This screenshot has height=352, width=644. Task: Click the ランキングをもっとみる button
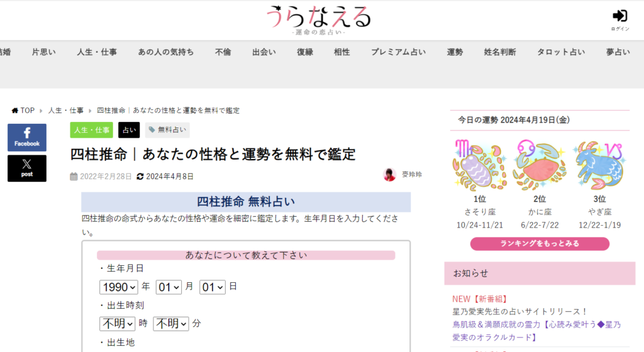pos(540,244)
